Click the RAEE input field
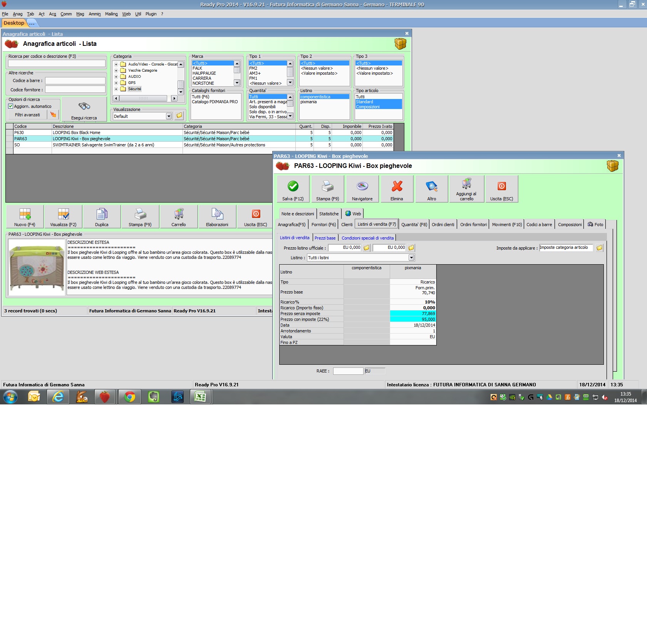 coord(348,371)
